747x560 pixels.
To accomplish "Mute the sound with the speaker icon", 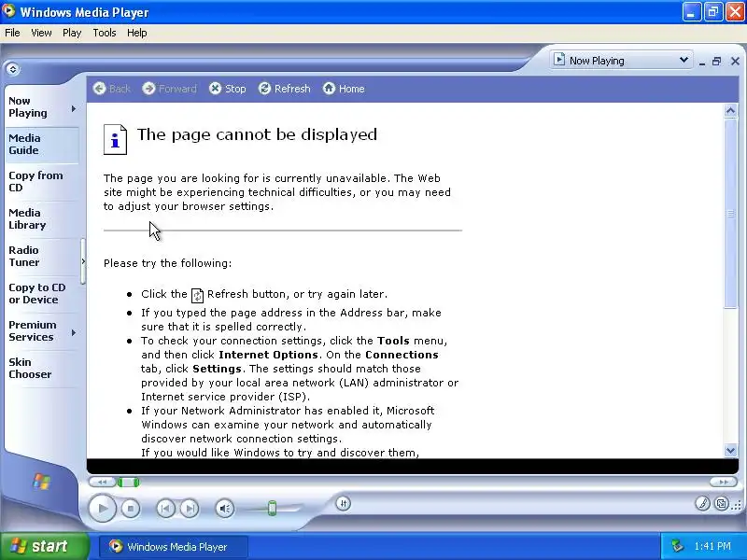I will [224, 509].
